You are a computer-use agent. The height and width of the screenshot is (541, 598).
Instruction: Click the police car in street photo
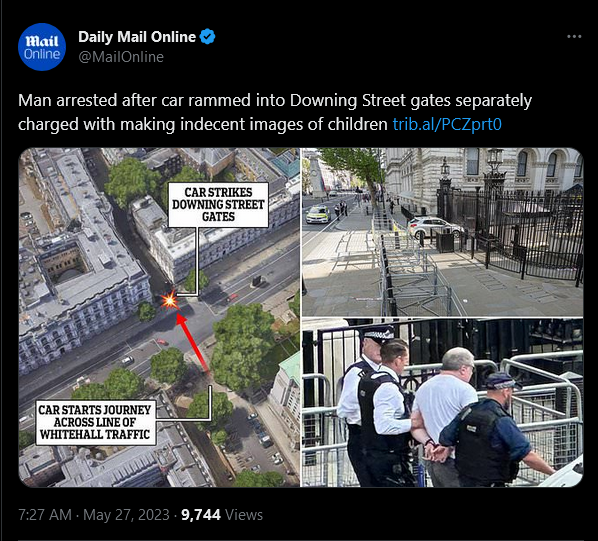coord(318,214)
